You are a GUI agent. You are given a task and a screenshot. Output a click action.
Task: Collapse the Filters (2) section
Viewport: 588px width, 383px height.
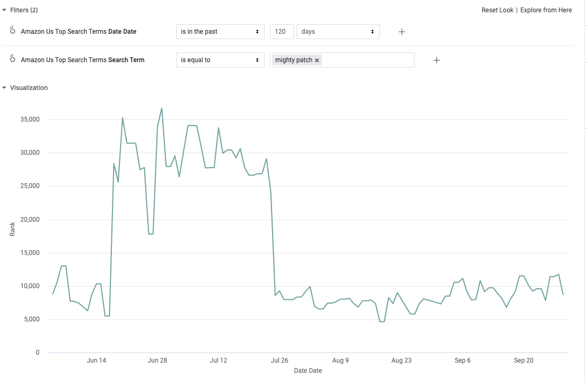[x=4, y=10]
